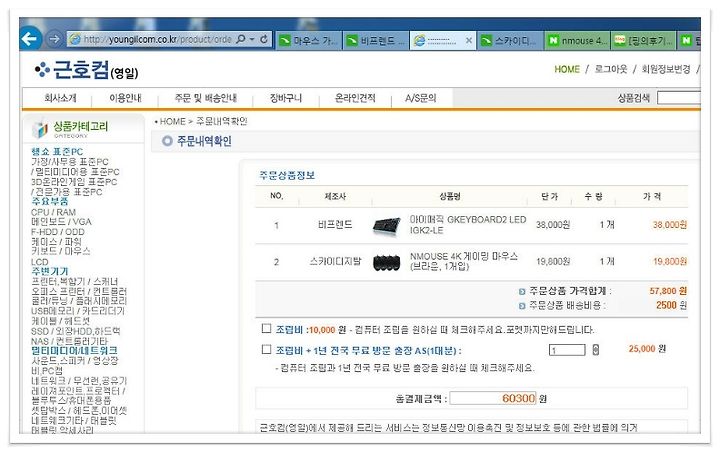Switch to the 핑의후기 browser tab
This screenshot has width=720, height=452.
point(643,41)
